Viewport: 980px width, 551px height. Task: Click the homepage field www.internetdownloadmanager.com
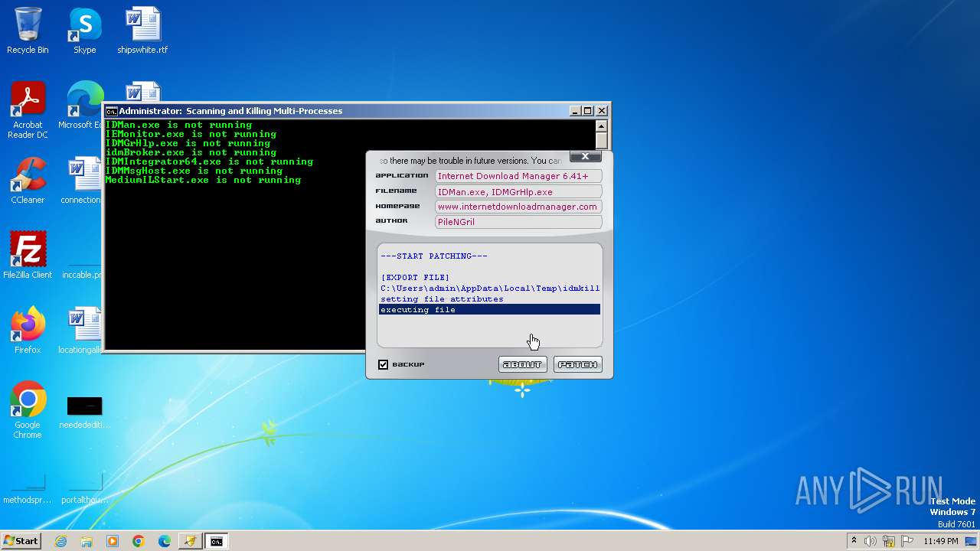tap(518, 207)
